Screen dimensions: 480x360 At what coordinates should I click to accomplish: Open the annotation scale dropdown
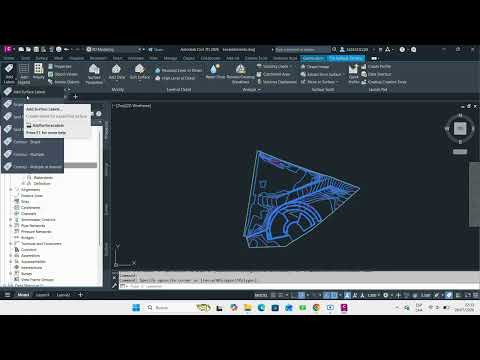coord(373,295)
